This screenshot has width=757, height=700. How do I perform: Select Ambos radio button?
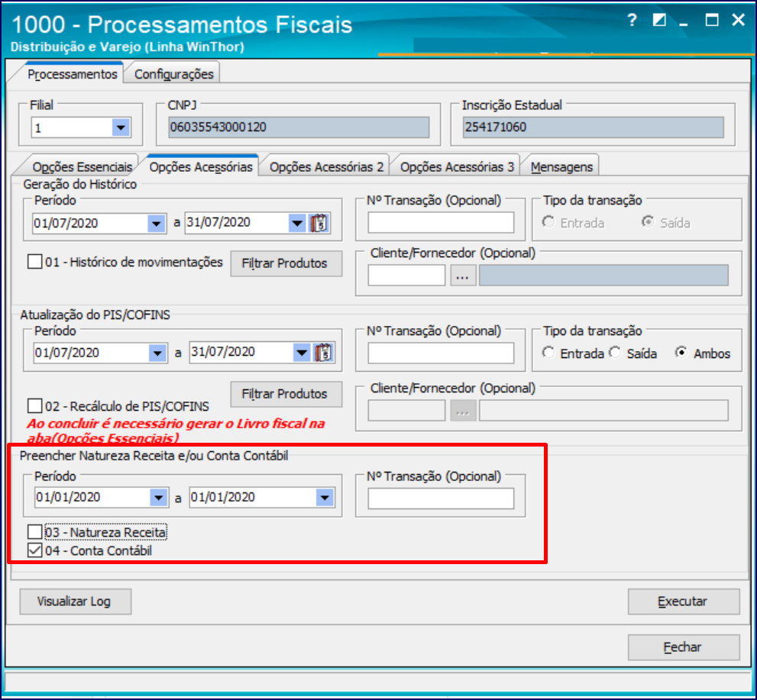[x=681, y=353]
